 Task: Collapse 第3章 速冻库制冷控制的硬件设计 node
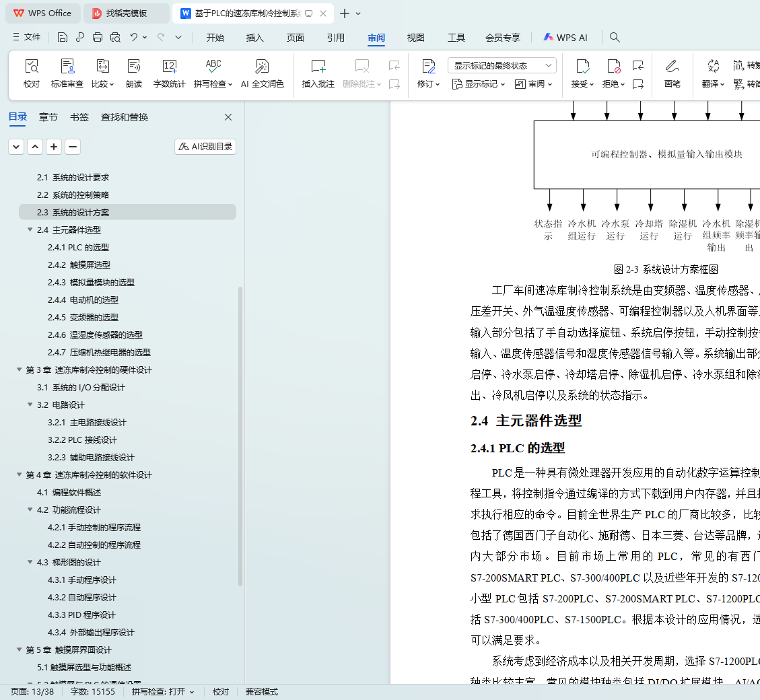click(20, 370)
